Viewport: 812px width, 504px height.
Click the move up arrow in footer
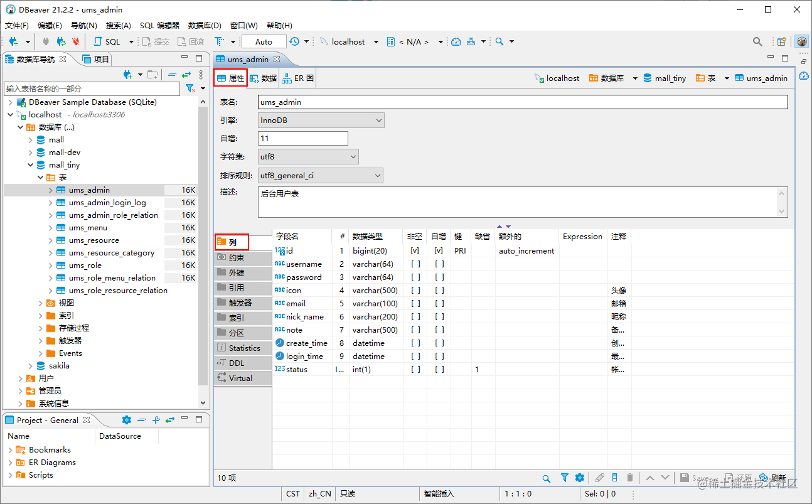(649, 478)
